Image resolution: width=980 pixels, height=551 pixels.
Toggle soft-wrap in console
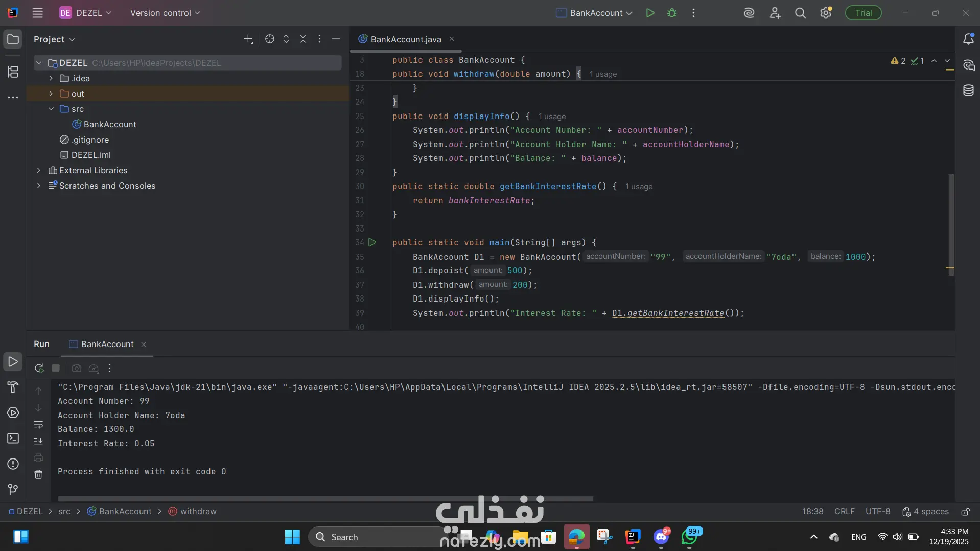tap(38, 425)
